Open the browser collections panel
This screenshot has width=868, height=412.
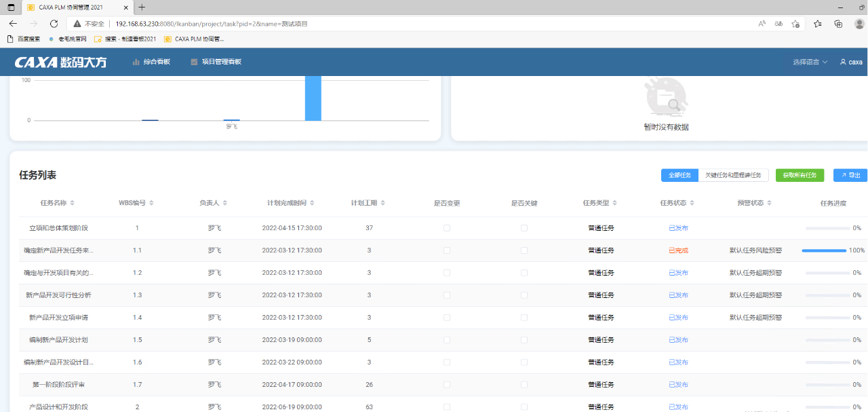coord(838,24)
